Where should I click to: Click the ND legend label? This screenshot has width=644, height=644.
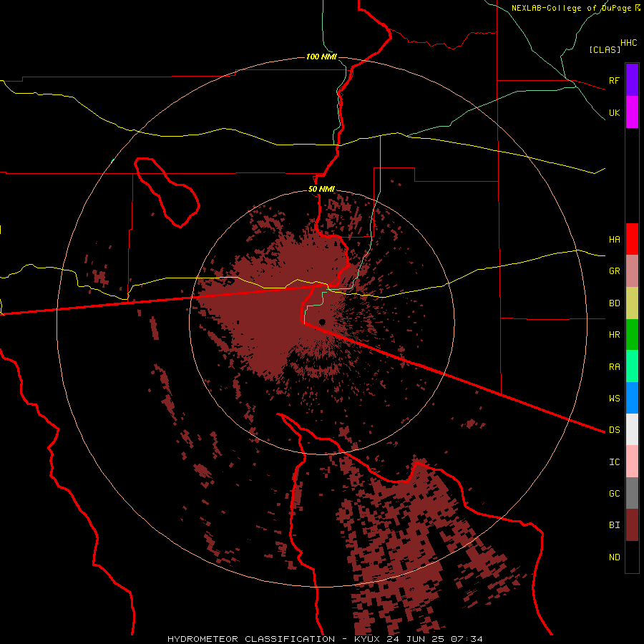(x=614, y=557)
